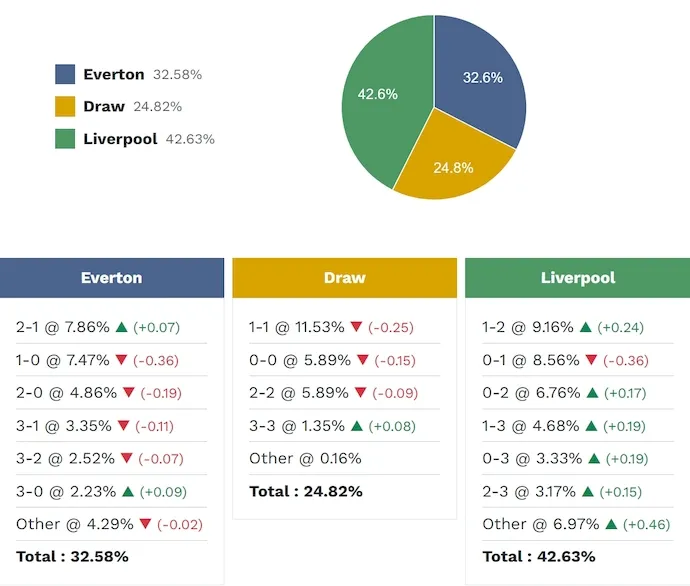690x586 pixels.
Task: Click the blue Everton legend swatch
Action: [x=65, y=74]
